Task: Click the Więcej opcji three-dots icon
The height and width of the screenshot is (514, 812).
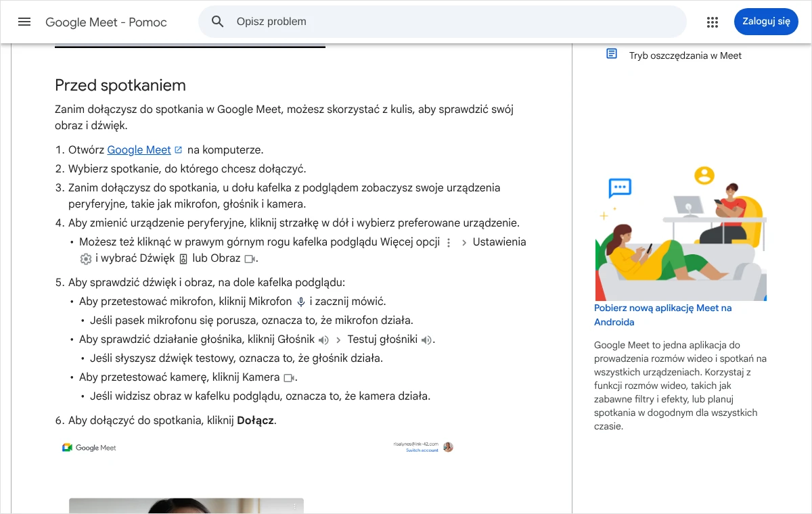Action: tap(448, 242)
